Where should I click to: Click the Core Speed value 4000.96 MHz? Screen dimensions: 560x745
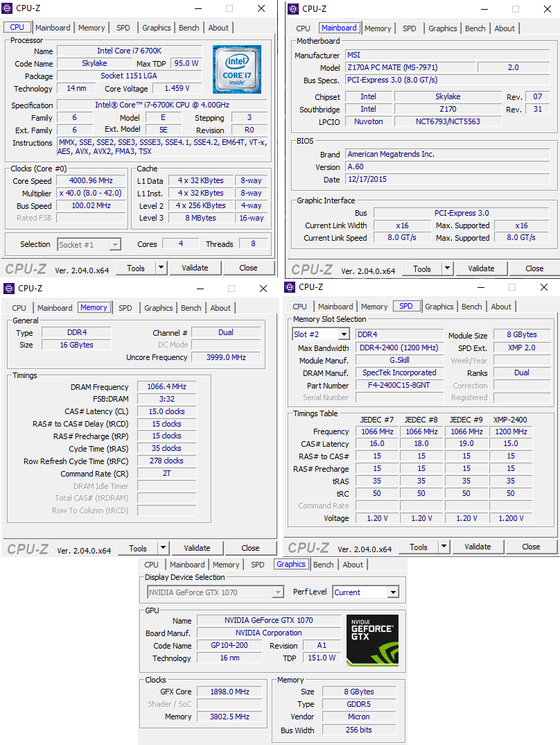(91, 180)
